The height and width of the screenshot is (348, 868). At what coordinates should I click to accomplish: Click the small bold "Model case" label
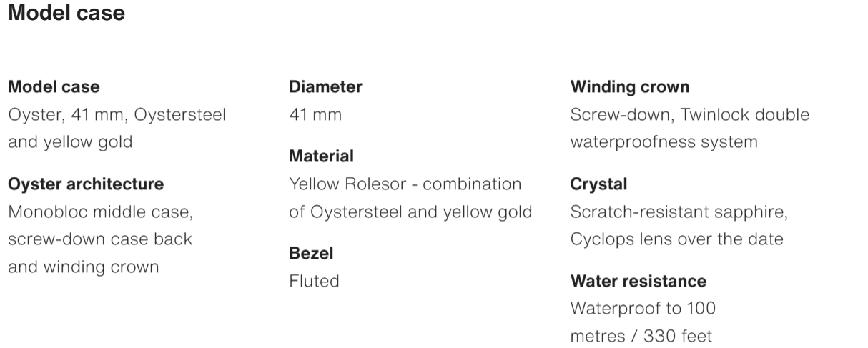tap(54, 87)
